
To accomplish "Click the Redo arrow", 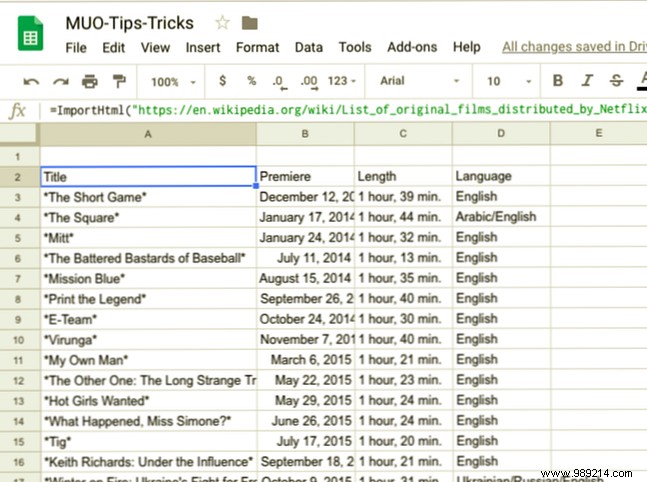I will [x=61, y=81].
